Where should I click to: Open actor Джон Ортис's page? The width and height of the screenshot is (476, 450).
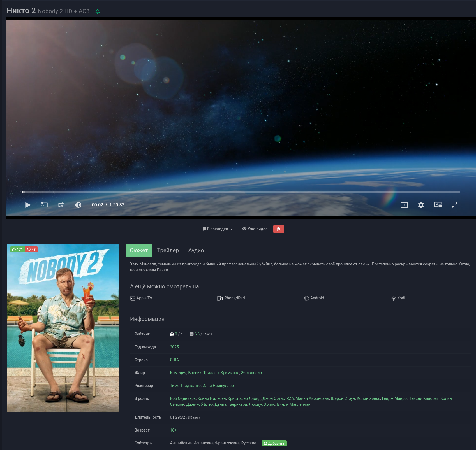pos(274,398)
